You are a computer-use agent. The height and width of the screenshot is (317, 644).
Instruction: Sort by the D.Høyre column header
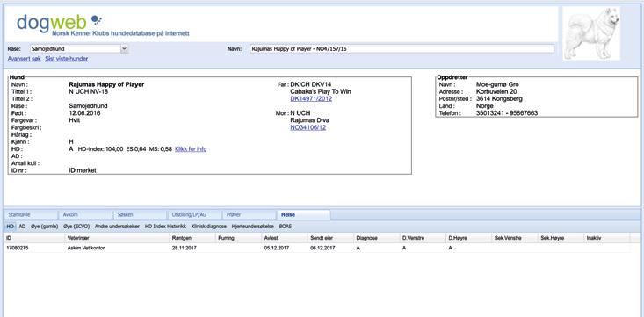tap(468, 238)
